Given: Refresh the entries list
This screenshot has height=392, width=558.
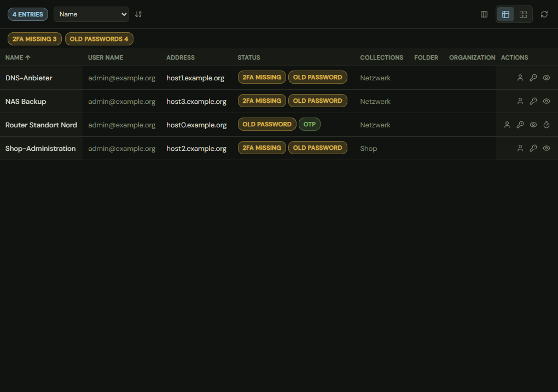Looking at the screenshot, I should pos(544,14).
